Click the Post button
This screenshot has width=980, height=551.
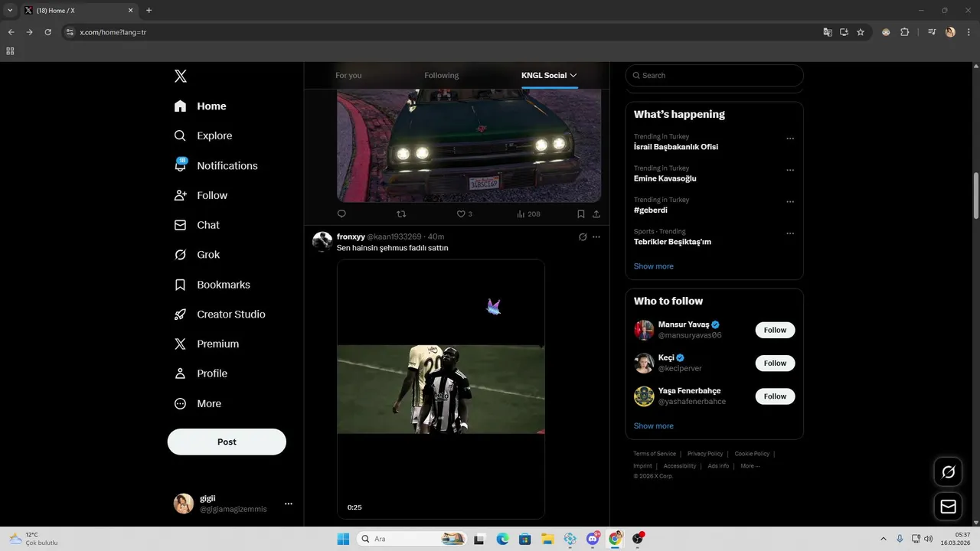227,442
